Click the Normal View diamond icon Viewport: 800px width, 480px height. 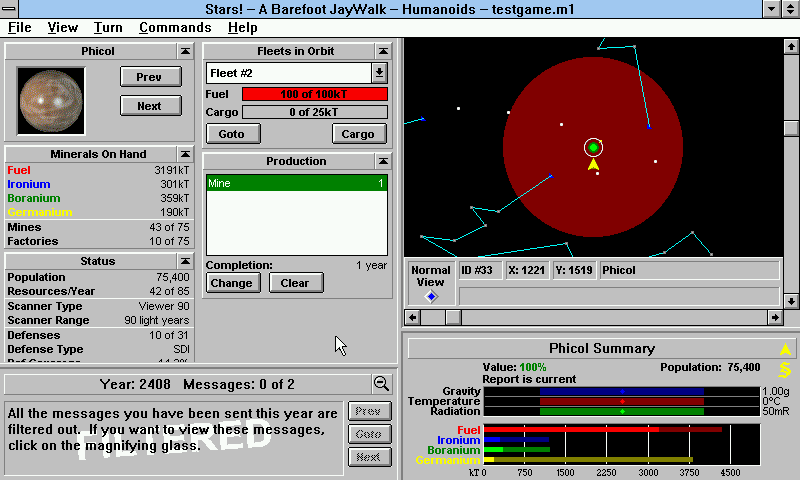point(431,296)
